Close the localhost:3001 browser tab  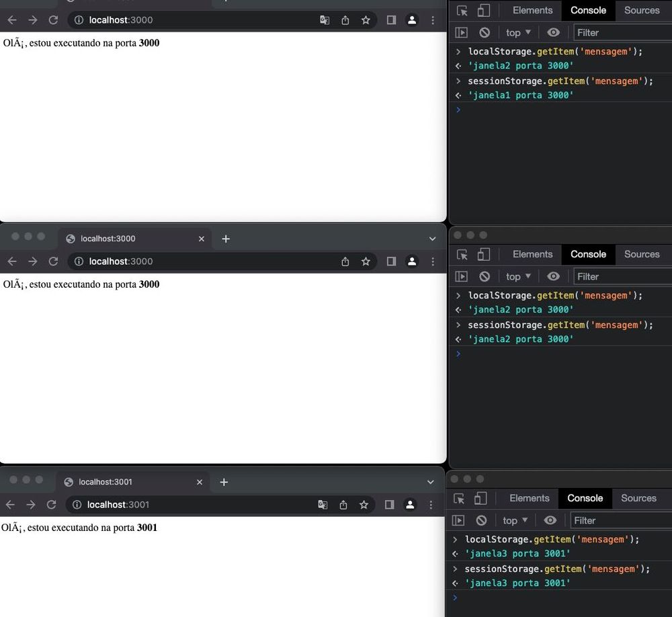click(x=200, y=482)
